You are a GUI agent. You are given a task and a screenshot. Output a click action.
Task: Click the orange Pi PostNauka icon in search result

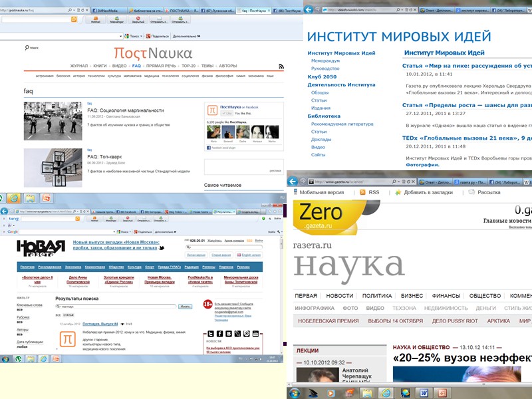pos(68,339)
